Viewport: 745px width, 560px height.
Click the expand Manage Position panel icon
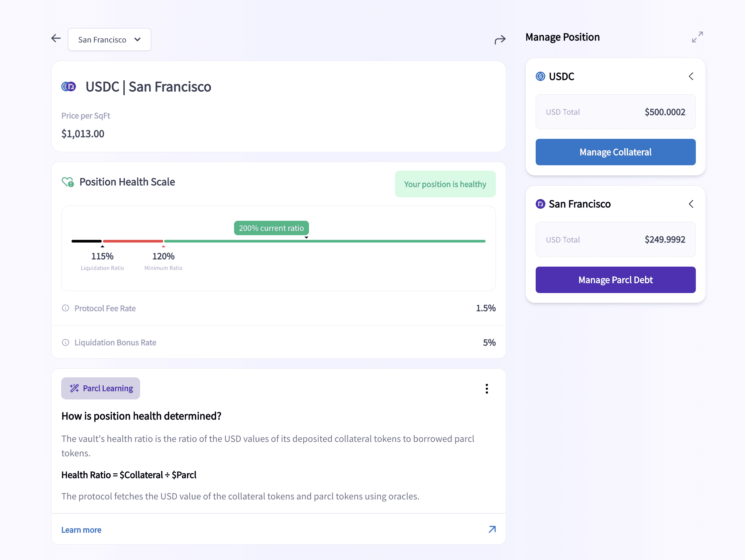pyautogui.click(x=697, y=37)
